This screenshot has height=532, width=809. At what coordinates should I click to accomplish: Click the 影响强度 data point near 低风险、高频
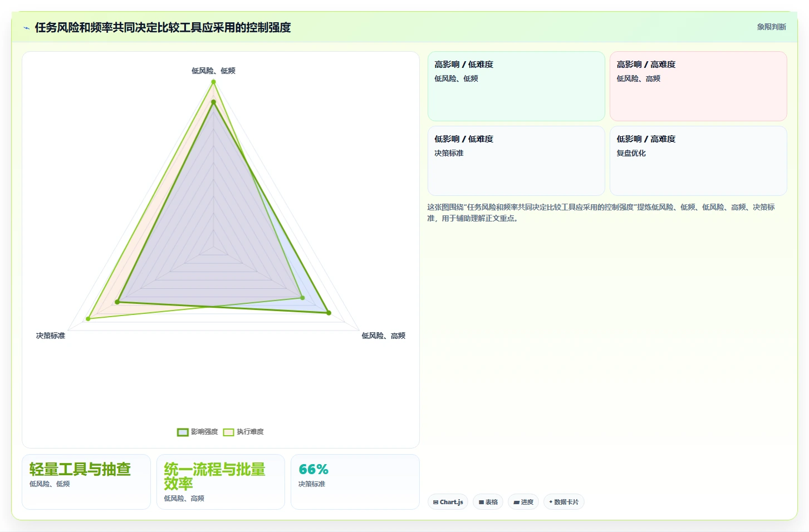328,313
